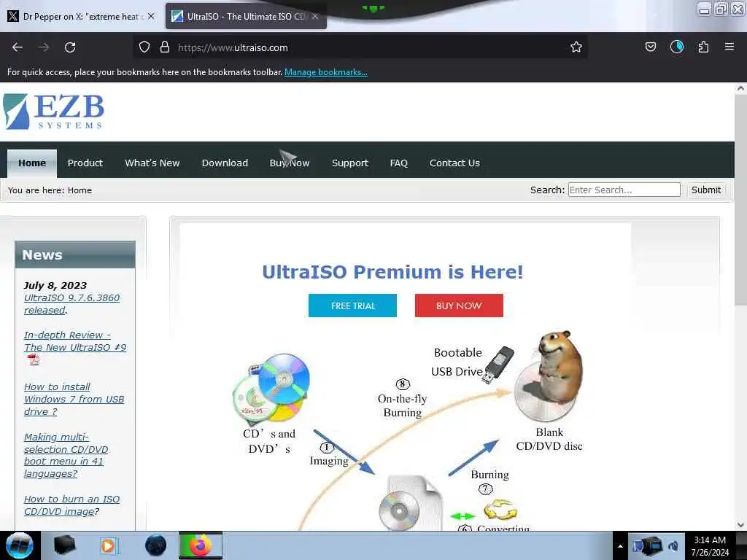747x560 pixels.
Task: Open the Home navigation item
Action: click(x=32, y=163)
